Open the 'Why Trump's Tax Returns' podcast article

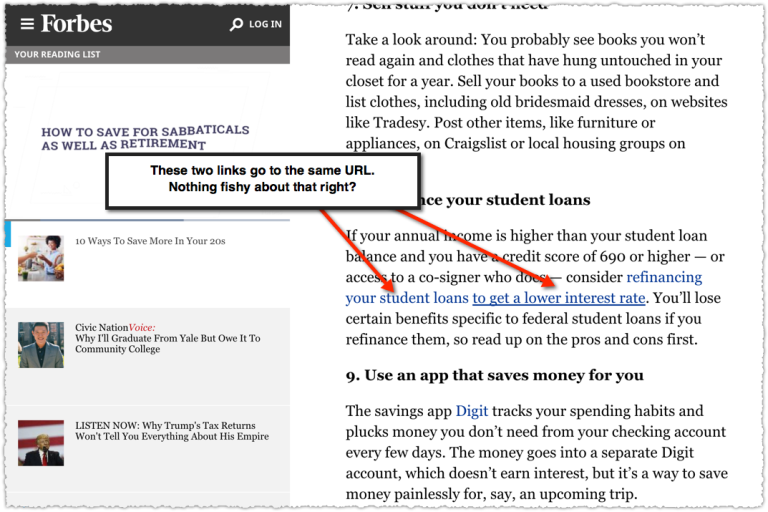(x=172, y=431)
